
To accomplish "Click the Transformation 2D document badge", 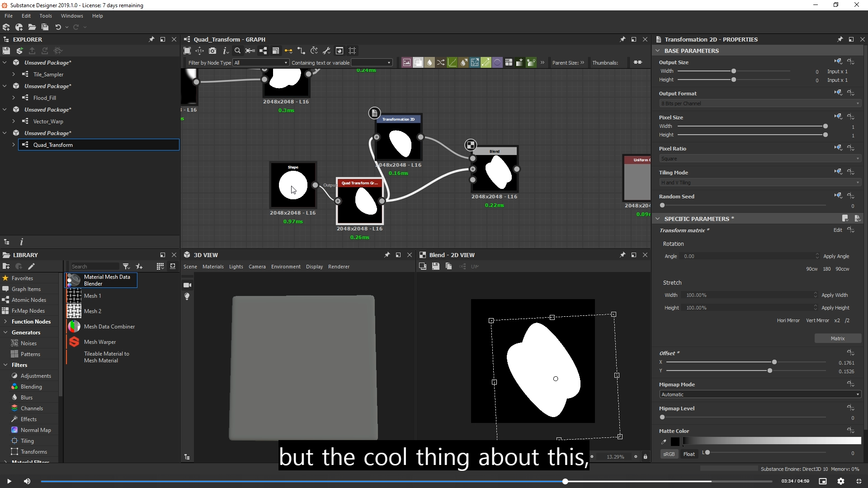I will point(374,113).
